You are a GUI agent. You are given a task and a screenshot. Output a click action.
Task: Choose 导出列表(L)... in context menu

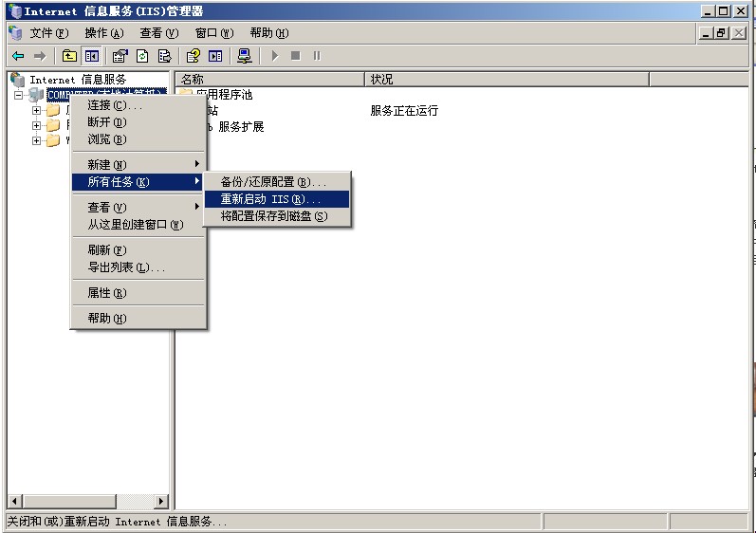[x=138, y=267]
